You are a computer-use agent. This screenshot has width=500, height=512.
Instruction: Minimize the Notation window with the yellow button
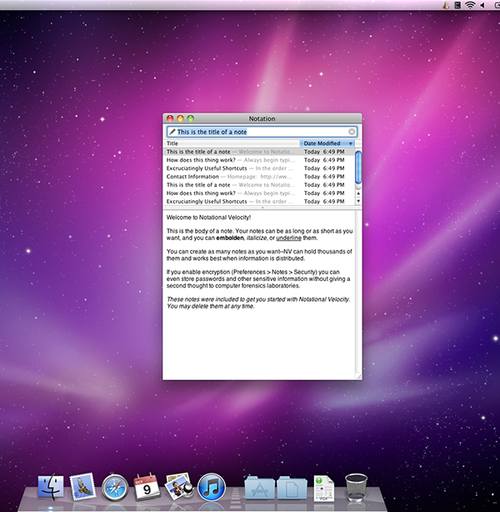coord(180,118)
